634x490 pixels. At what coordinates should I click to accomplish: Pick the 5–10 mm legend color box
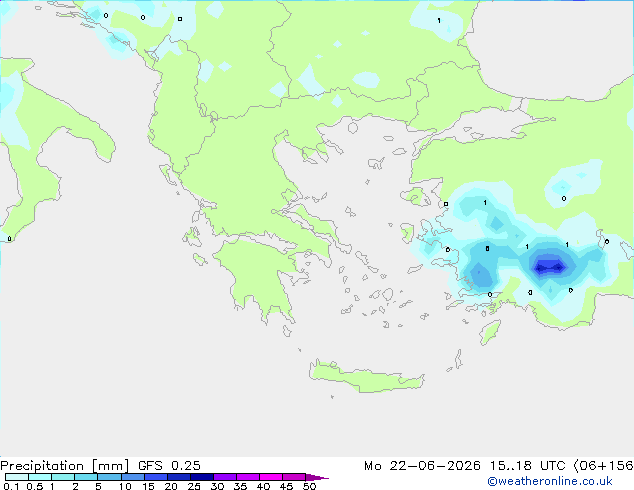click(109, 477)
